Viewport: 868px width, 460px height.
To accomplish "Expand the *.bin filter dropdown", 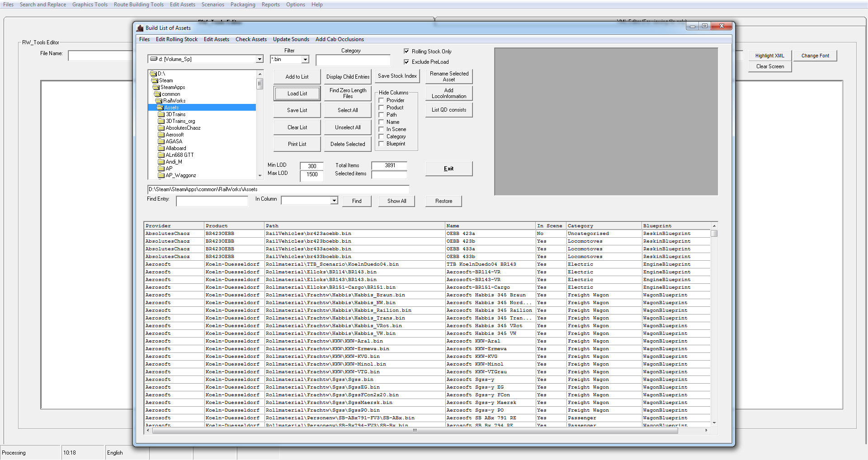I will [x=305, y=59].
